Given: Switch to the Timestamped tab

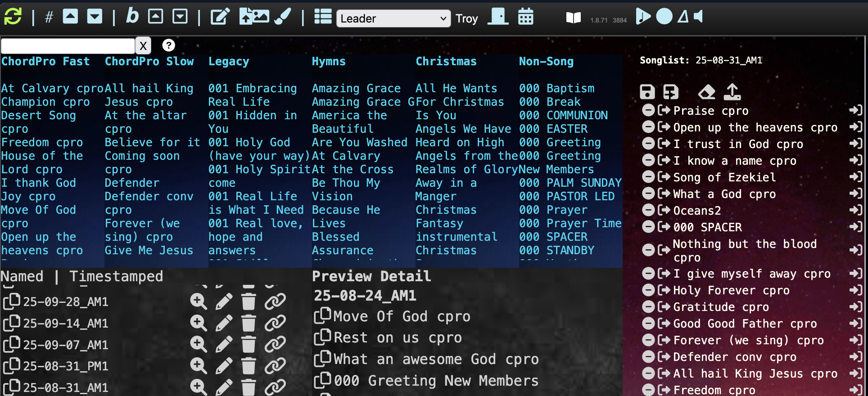Looking at the screenshot, I should point(116,276).
